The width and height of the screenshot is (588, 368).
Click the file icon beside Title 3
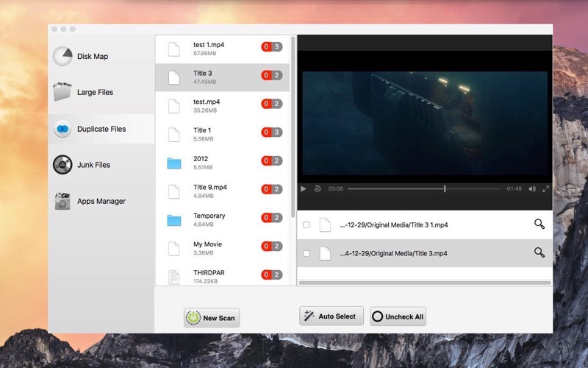pos(174,78)
